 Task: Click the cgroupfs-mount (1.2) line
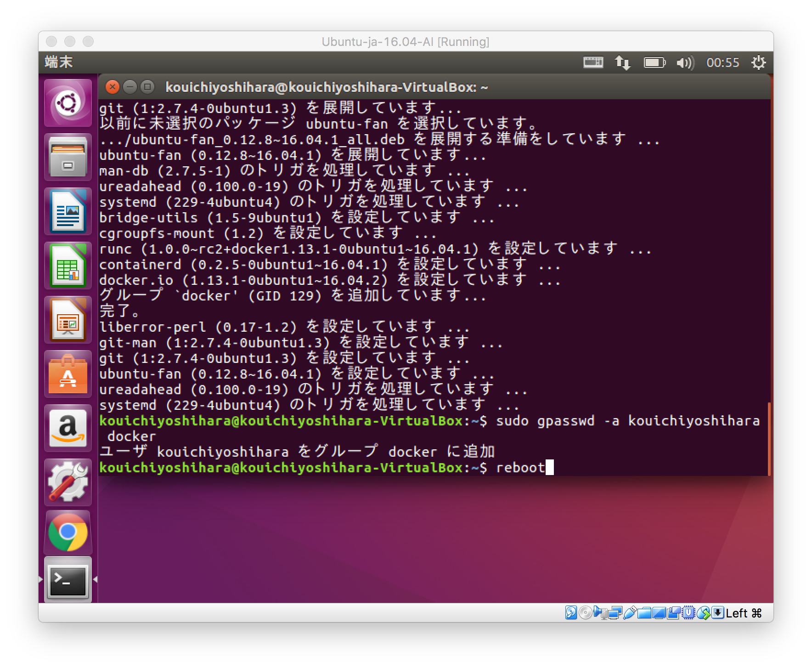click(x=268, y=233)
